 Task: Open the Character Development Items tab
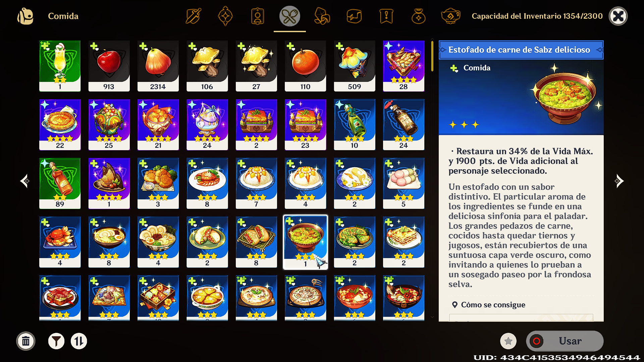[257, 16]
